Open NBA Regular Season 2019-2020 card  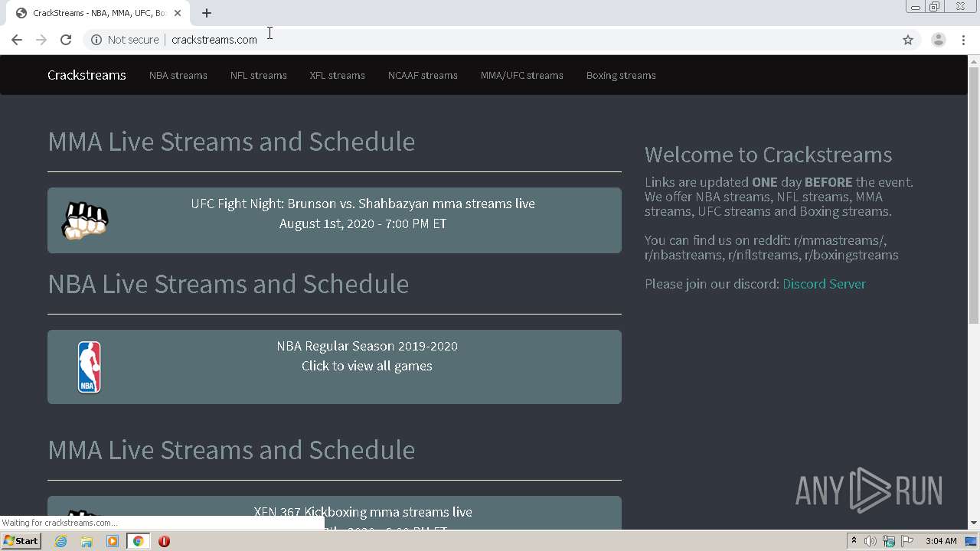coord(335,367)
